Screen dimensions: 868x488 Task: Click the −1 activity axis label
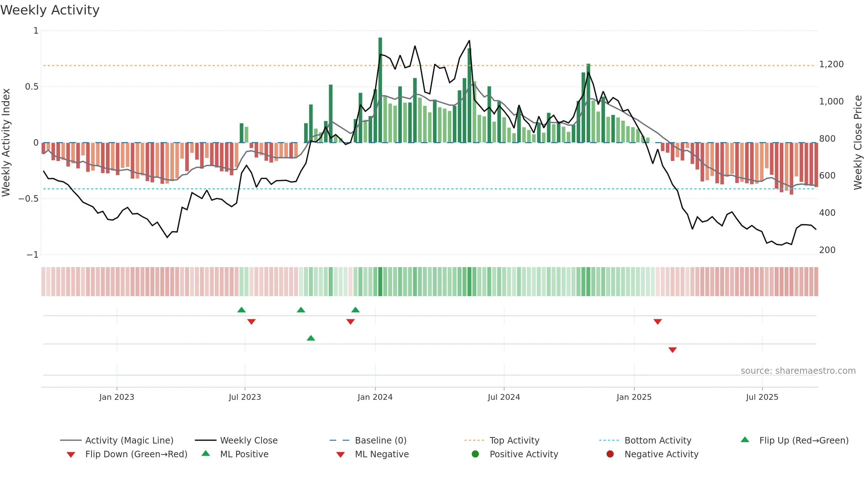[33, 255]
